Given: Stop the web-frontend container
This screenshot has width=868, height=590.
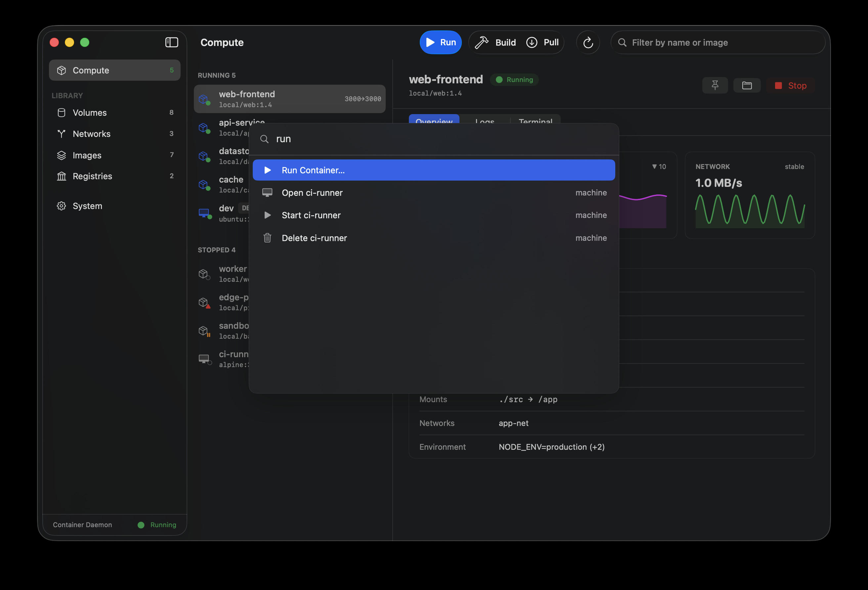Looking at the screenshot, I should point(790,86).
